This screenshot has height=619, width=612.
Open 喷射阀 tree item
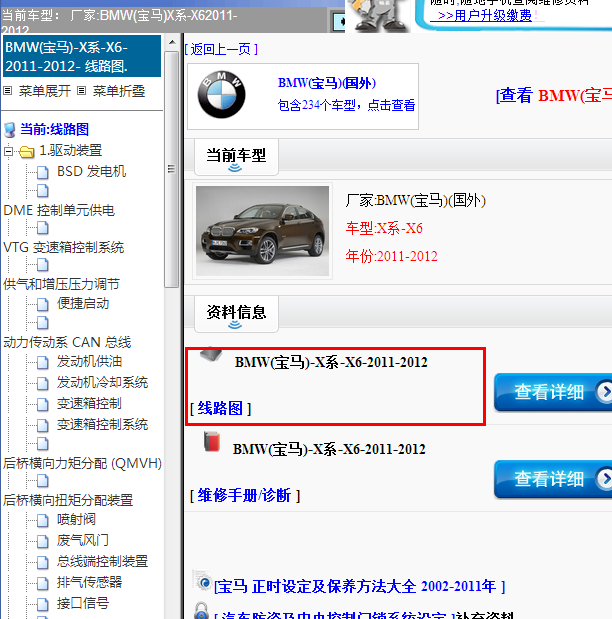[76, 519]
